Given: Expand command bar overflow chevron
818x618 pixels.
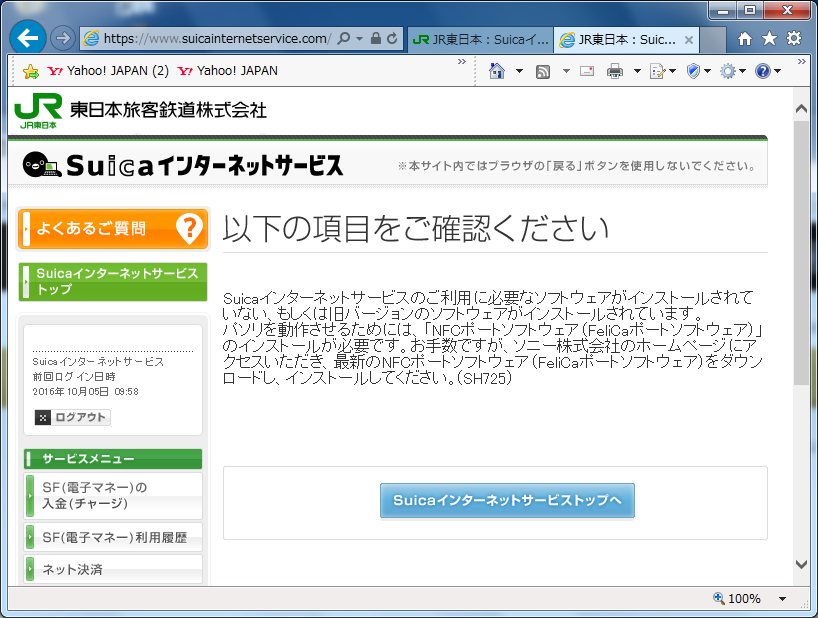Looking at the screenshot, I should tap(802, 62).
